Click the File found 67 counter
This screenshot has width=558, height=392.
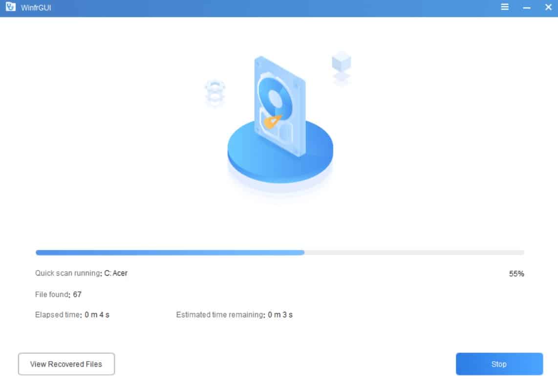click(58, 294)
